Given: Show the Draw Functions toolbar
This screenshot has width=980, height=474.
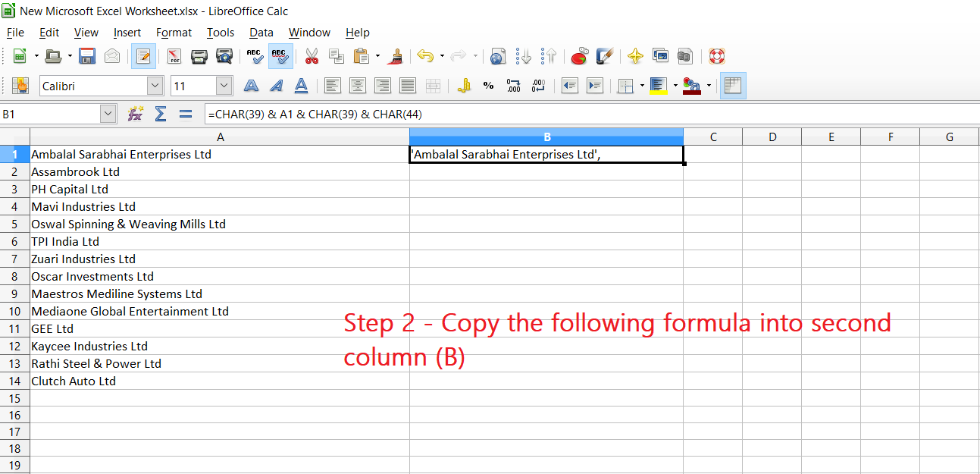Looking at the screenshot, I should pyautogui.click(x=604, y=56).
